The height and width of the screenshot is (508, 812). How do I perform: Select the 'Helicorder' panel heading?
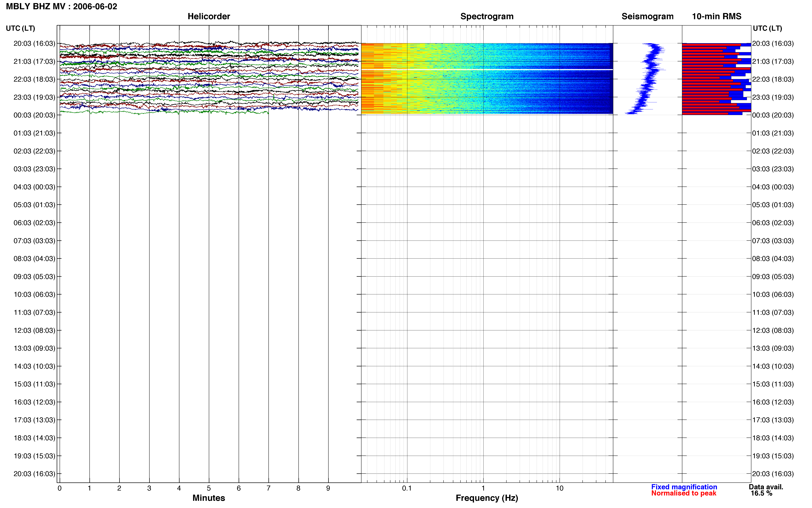click(x=208, y=16)
